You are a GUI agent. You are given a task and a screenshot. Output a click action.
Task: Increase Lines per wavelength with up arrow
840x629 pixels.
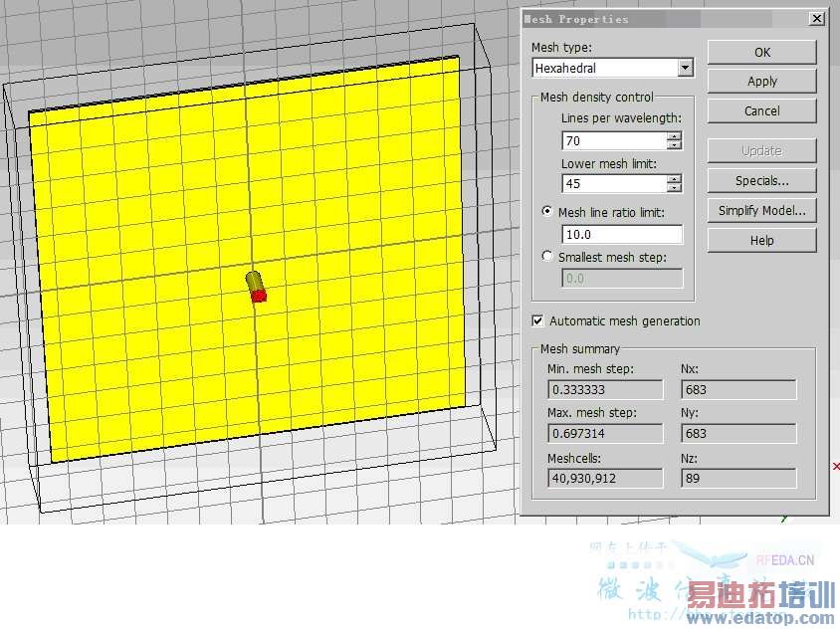point(675,136)
